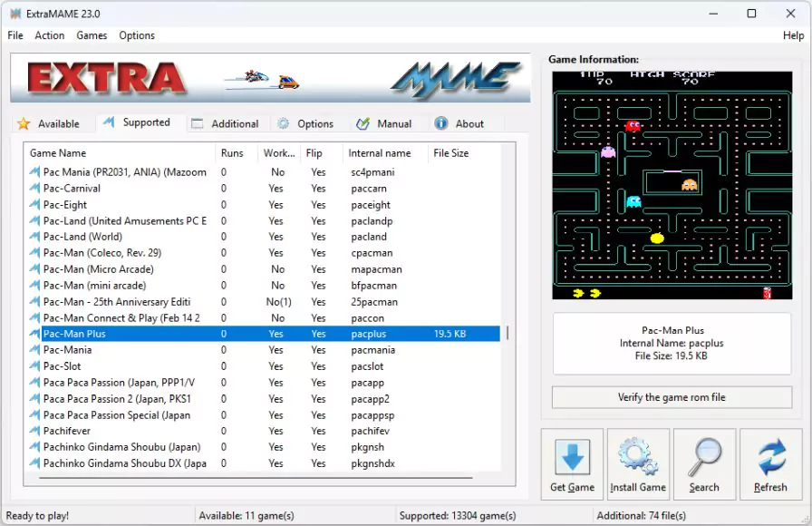Open the File menu
Viewport: 812px width, 526px height.
click(x=15, y=35)
